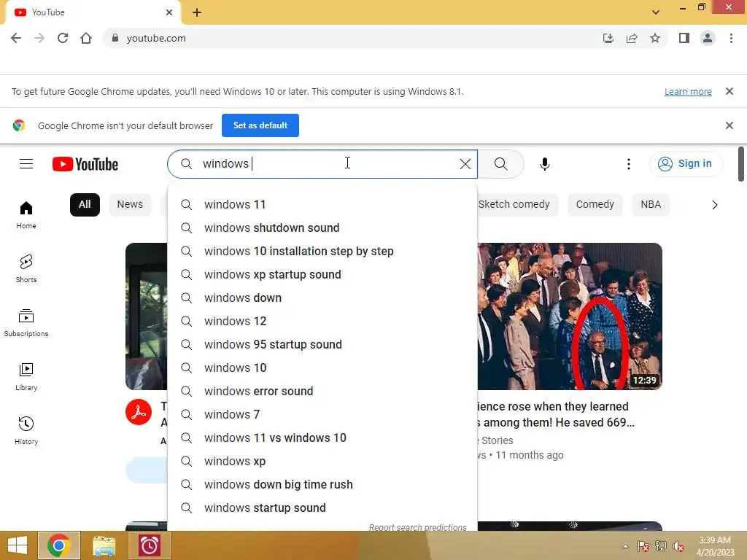The image size is (747, 560).
Task: Click the Sign in button
Action: 686,164
